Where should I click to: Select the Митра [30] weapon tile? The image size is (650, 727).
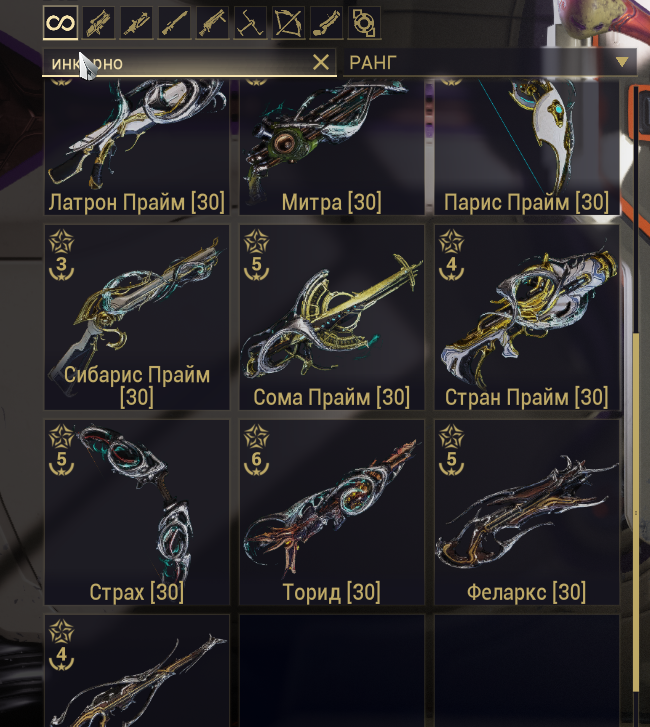331,147
